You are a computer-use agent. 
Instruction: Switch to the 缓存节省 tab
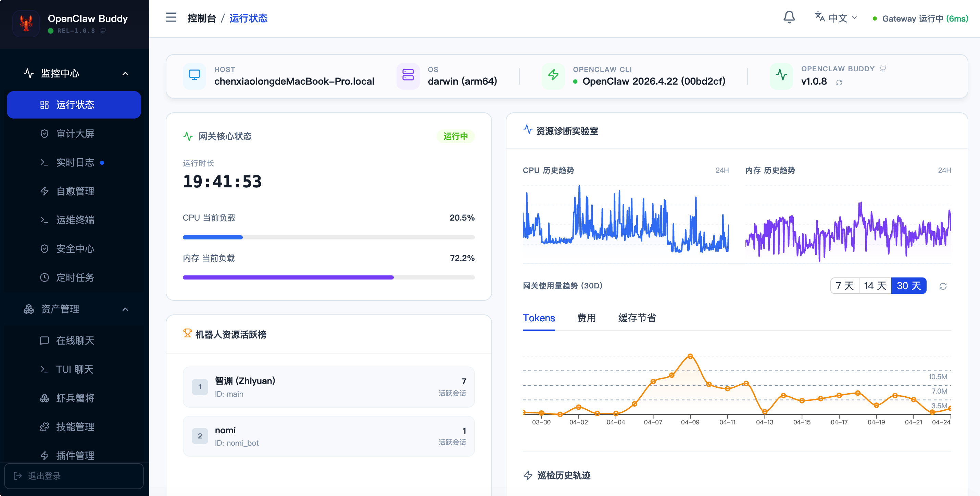click(637, 318)
